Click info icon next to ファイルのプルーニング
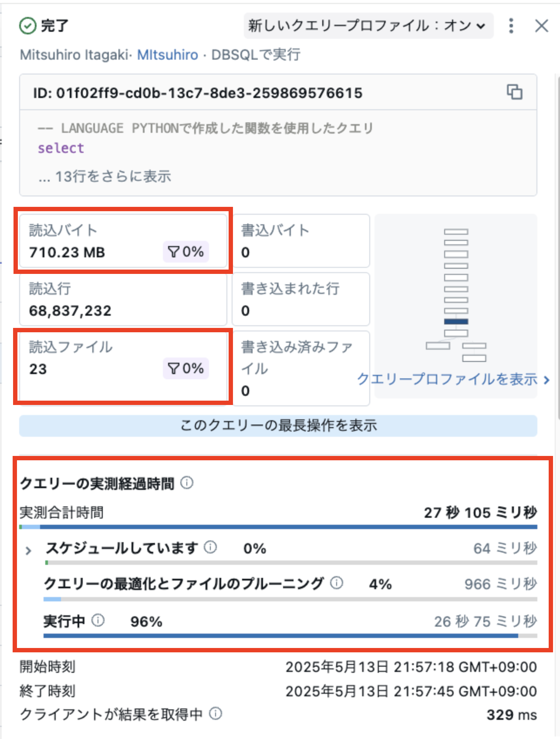The height and width of the screenshot is (739, 560). coord(336,583)
